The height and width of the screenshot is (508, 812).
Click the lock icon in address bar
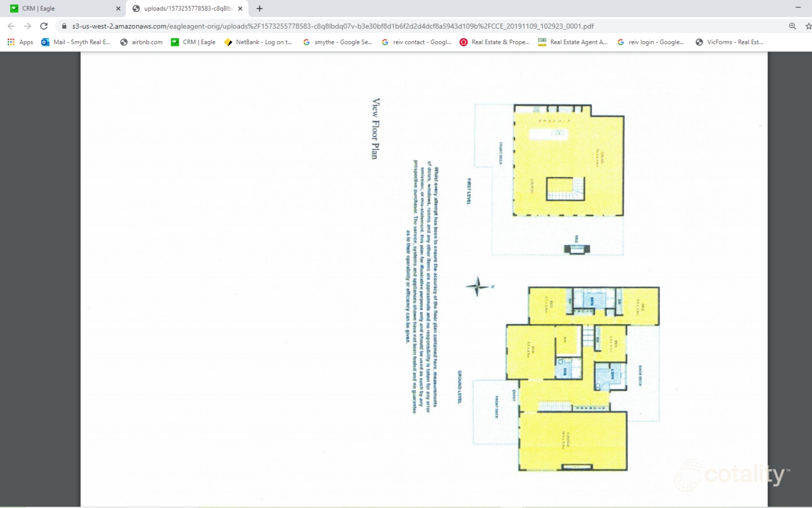click(64, 26)
